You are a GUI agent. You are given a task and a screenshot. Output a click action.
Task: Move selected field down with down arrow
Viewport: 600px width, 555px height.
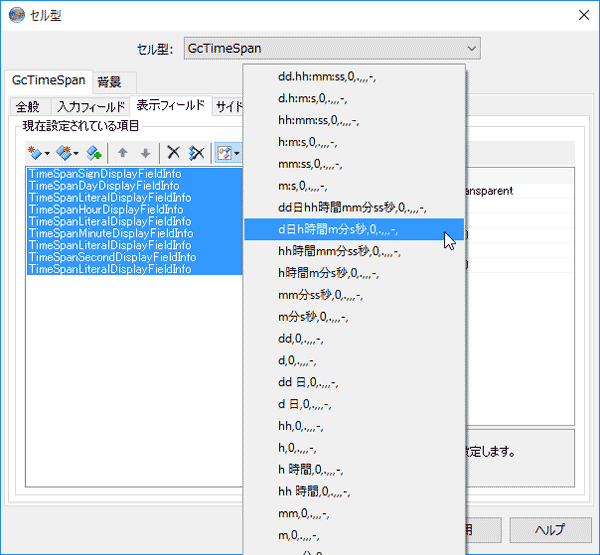[145, 153]
